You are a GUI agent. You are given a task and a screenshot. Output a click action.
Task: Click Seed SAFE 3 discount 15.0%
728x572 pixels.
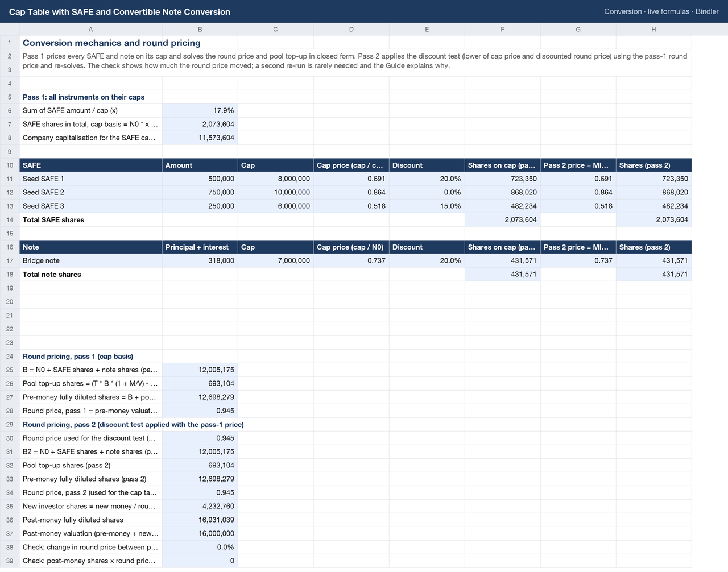[427, 206]
